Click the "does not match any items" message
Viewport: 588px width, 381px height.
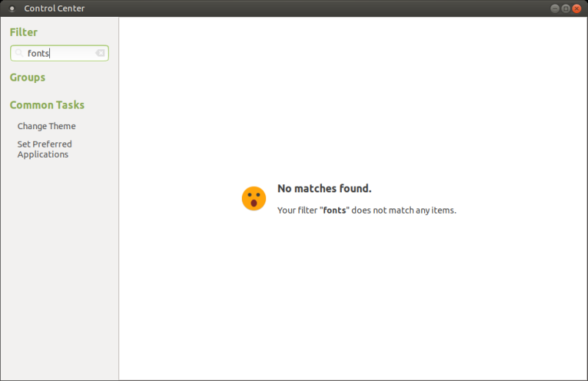[403, 210]
